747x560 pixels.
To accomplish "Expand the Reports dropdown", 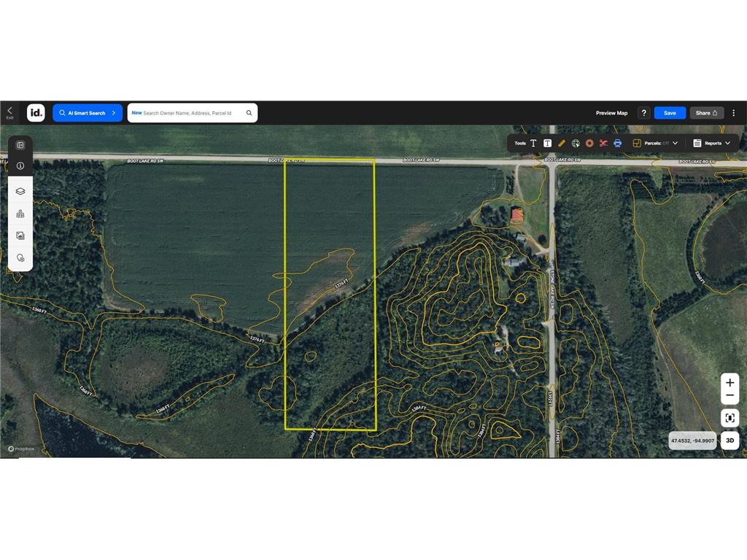I will coord(712,143).
